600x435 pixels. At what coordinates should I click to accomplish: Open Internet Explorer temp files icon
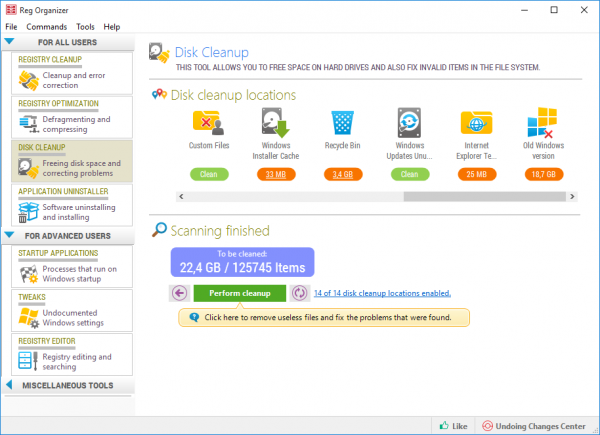[476, 123]
